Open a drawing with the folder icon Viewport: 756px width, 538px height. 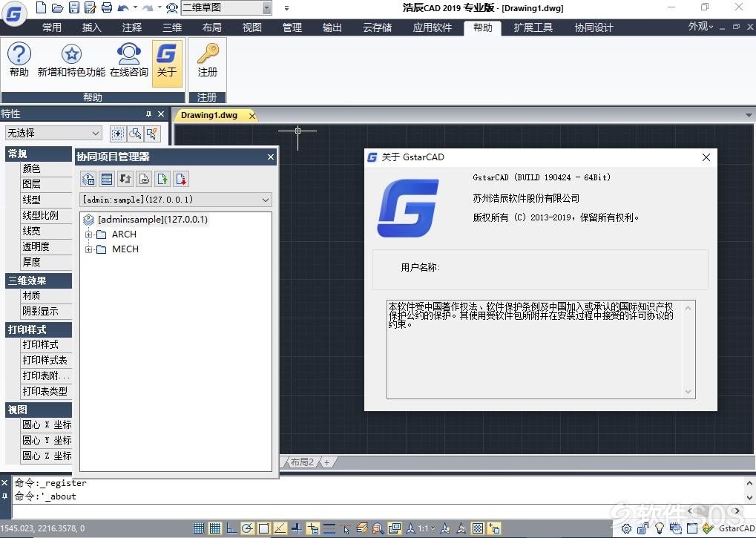point(58,7)
